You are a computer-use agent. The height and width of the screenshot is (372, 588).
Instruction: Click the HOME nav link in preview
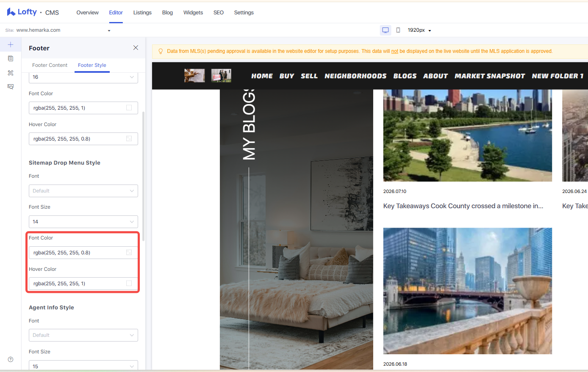pyautogui.click(x=262, y=76)
